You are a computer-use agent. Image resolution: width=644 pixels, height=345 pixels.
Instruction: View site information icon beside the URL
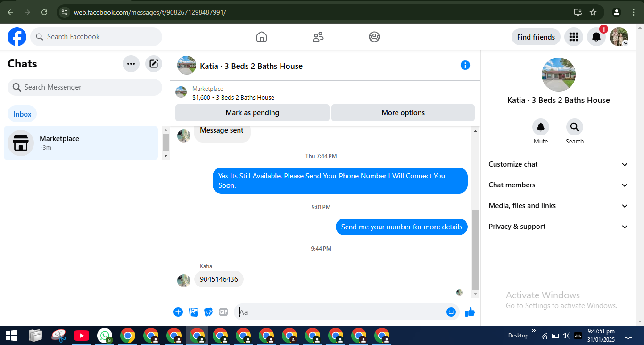pyautogui.click(x=65, y=12)
